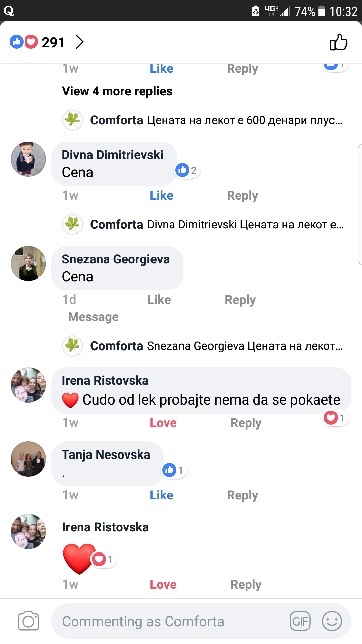Open the emoji smiley picker
This screenshot has height=644, width=362.
331,621
